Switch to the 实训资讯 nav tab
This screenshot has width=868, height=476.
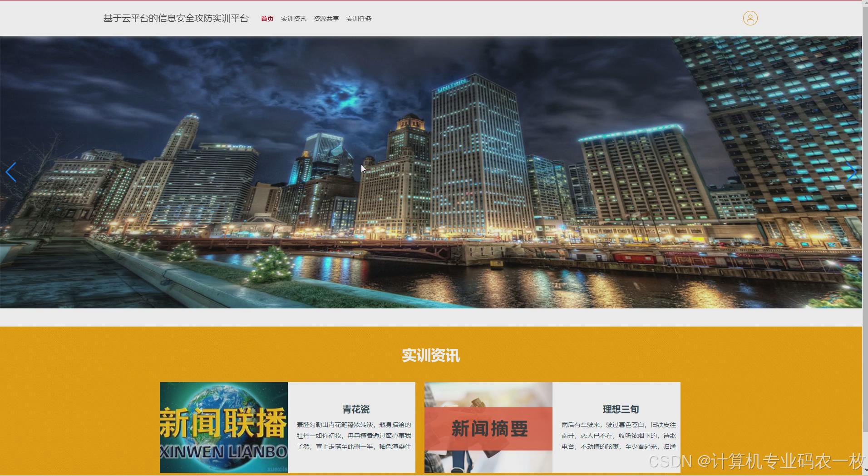pos(293,19)
